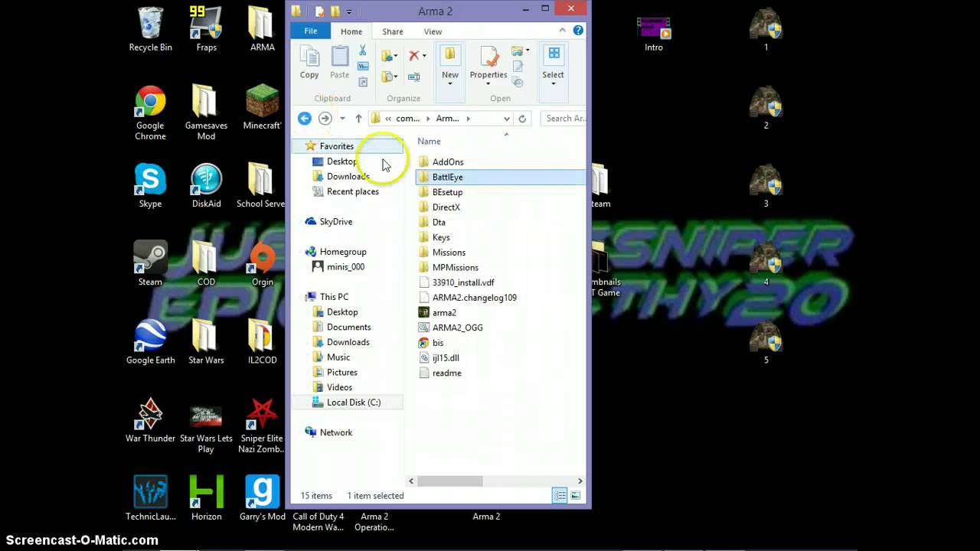Open SkyDrive in navigation pane
The width and height of the screenshot is (980, 551).
point(335,222)
